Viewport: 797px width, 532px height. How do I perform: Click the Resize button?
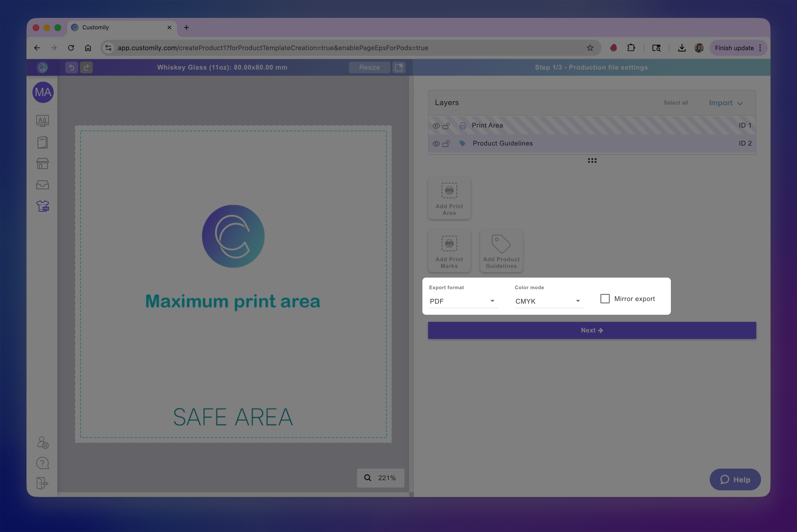369,67
